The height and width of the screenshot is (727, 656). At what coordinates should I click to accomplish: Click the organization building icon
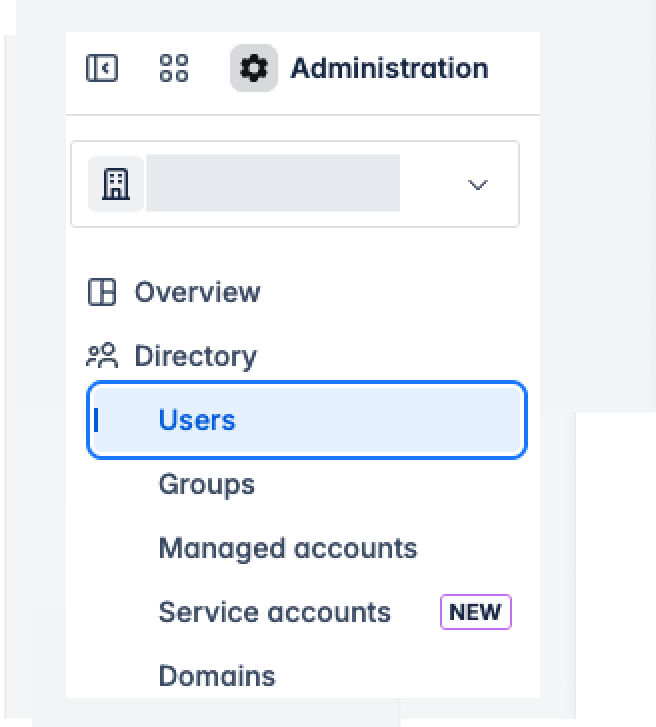point(116,184)
